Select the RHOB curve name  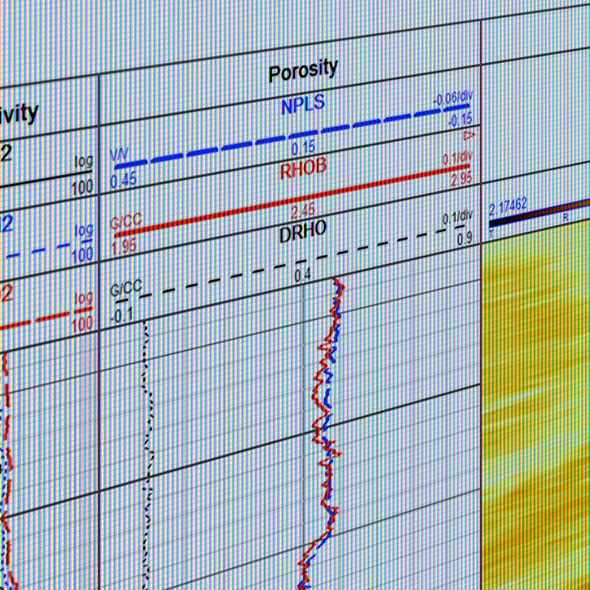tap(303, 169)
